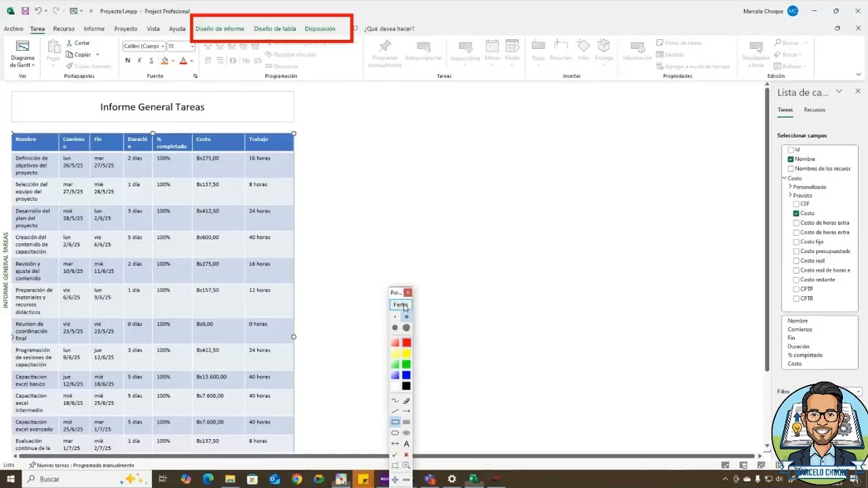The image size is (868, 488).
Task: Toggle italic K formatting
Action: click(x=140, y=60)
